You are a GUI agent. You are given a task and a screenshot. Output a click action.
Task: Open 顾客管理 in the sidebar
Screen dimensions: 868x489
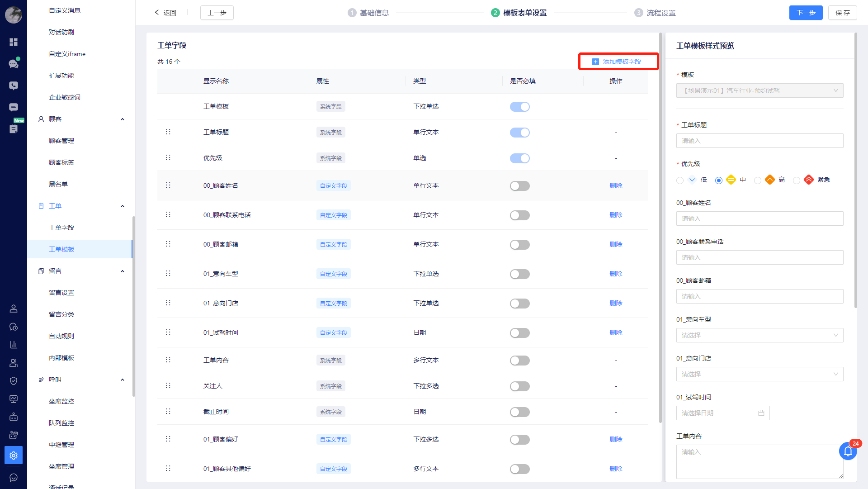(x=61, y=141)
